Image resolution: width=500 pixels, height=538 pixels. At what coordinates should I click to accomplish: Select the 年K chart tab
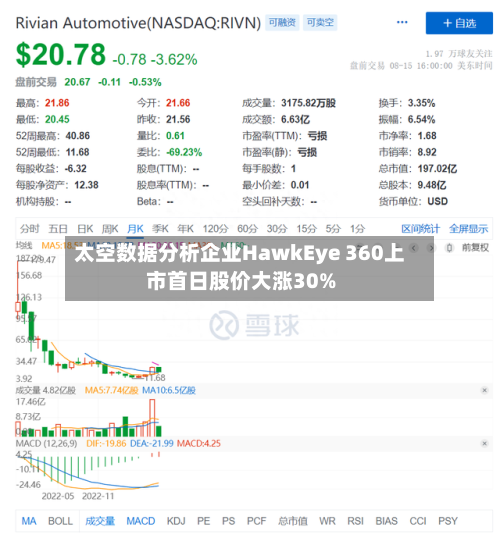click(186, 229)
